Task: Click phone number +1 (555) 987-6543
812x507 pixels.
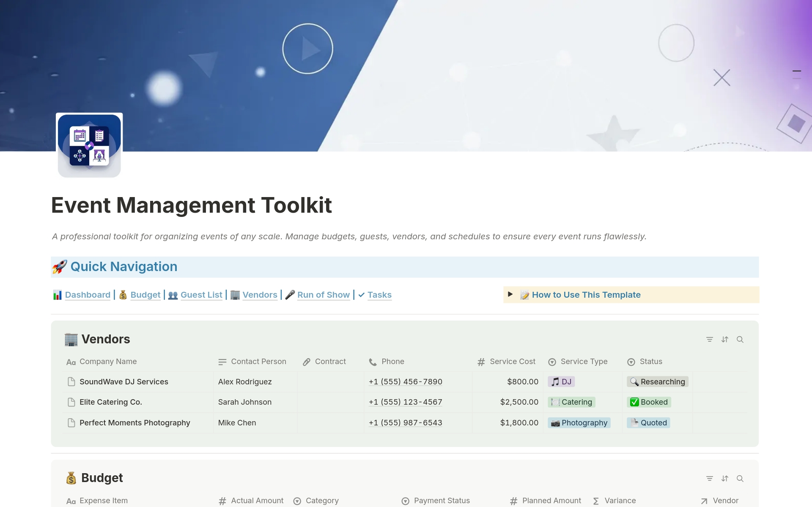Action: pos(406,423)
